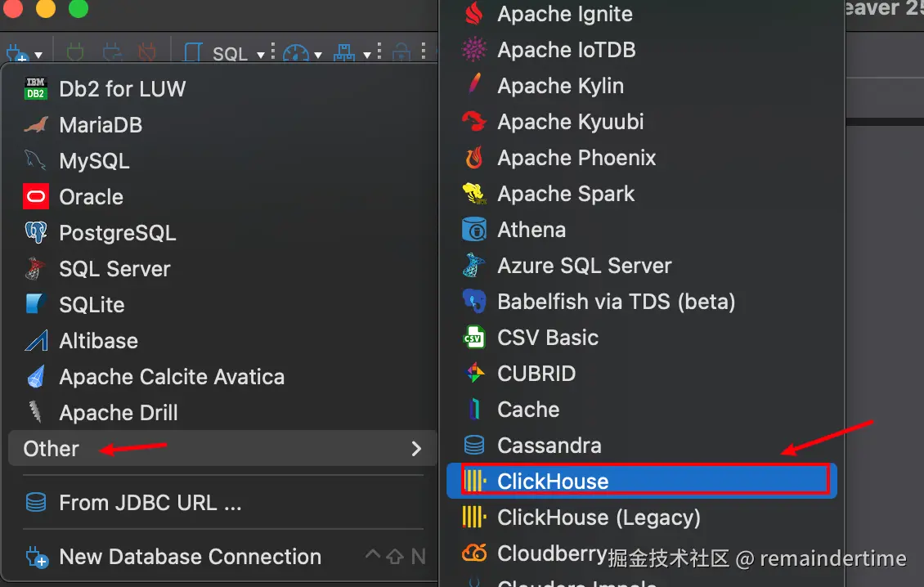This screenshot has height=587, width=924.
Task: Click the Athena database icon
Action: click(473, 229)
